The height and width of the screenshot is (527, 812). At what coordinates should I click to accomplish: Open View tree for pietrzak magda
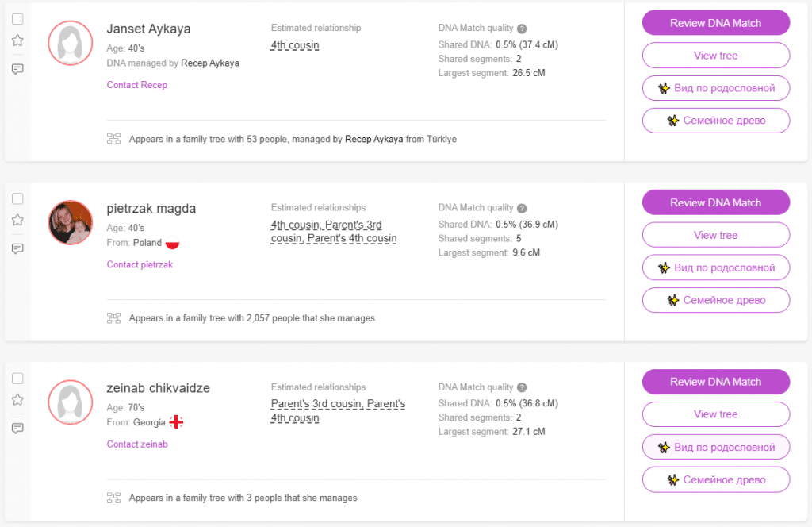(x=715, y=235)
